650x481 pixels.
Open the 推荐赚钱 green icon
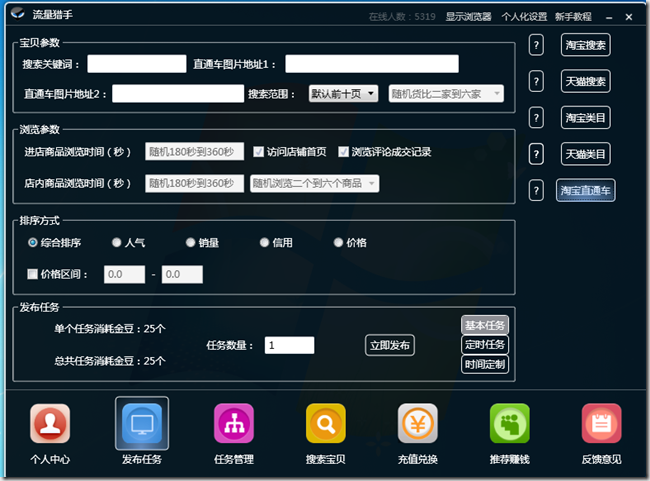click(509, 423)
